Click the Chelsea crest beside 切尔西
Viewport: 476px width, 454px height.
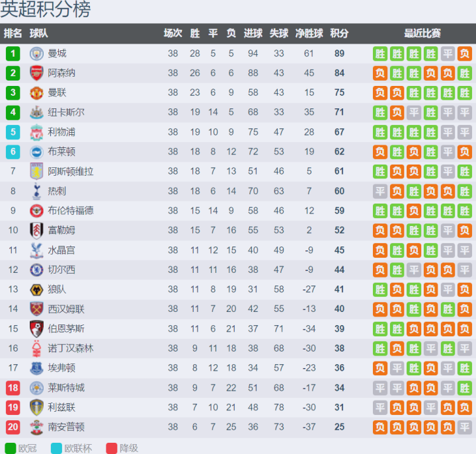click(x=36, y=270)
